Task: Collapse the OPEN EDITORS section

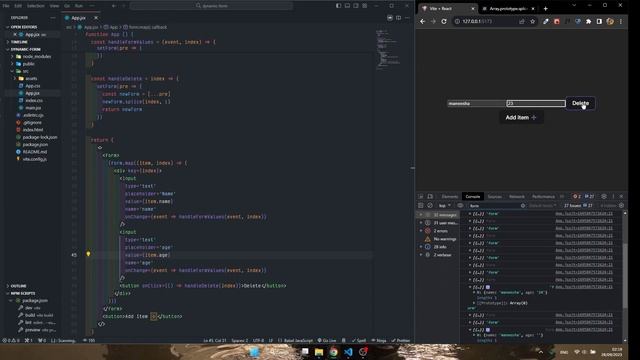Action: coord(23,27)
